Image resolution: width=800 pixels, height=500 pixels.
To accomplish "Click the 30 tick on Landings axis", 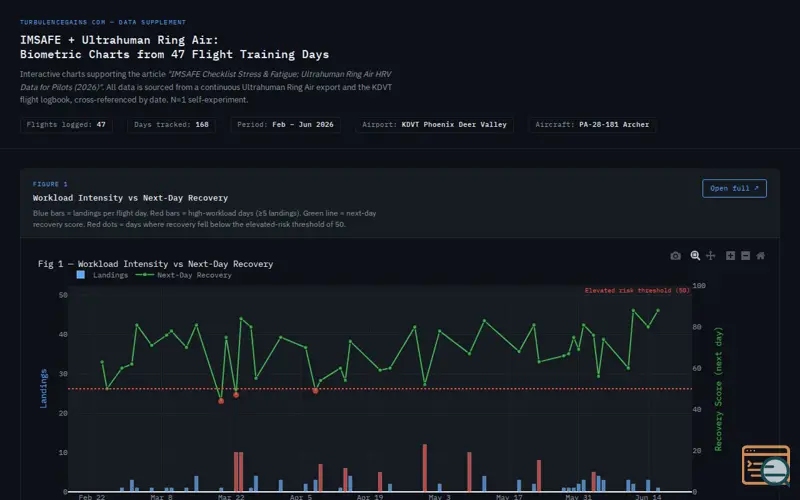I will (63, 373).
